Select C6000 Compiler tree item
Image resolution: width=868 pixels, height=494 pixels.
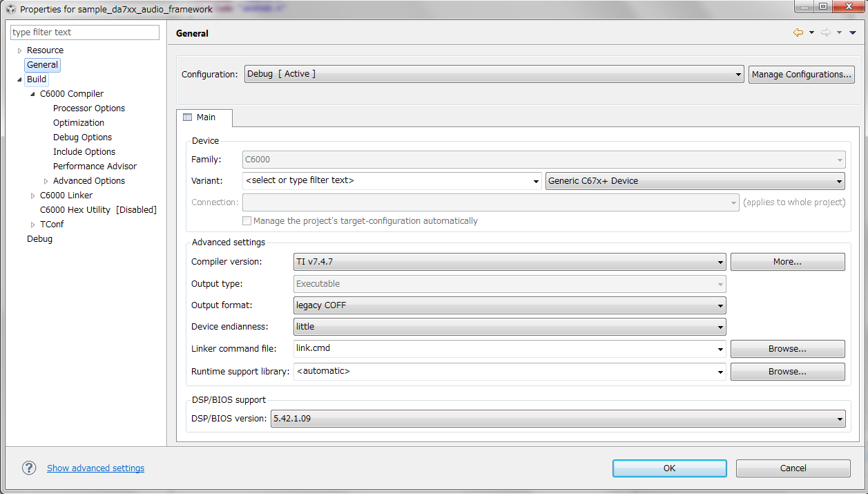point(72,94)
